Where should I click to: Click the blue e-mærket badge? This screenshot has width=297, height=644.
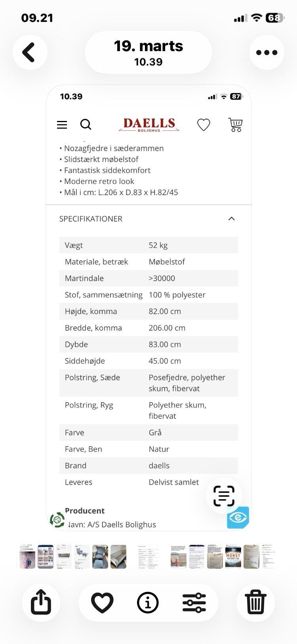tap(238, 517)
